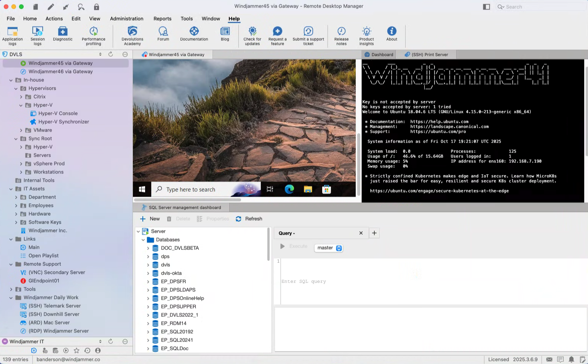Viewport: 588px width, 364px height.
Task: Click the remote desktop horizontal scrollbar
Action: point(187,200)
